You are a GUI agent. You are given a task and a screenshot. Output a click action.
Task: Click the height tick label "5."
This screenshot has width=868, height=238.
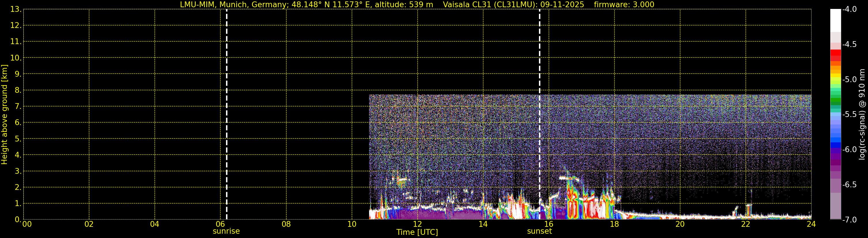[18, 139]
